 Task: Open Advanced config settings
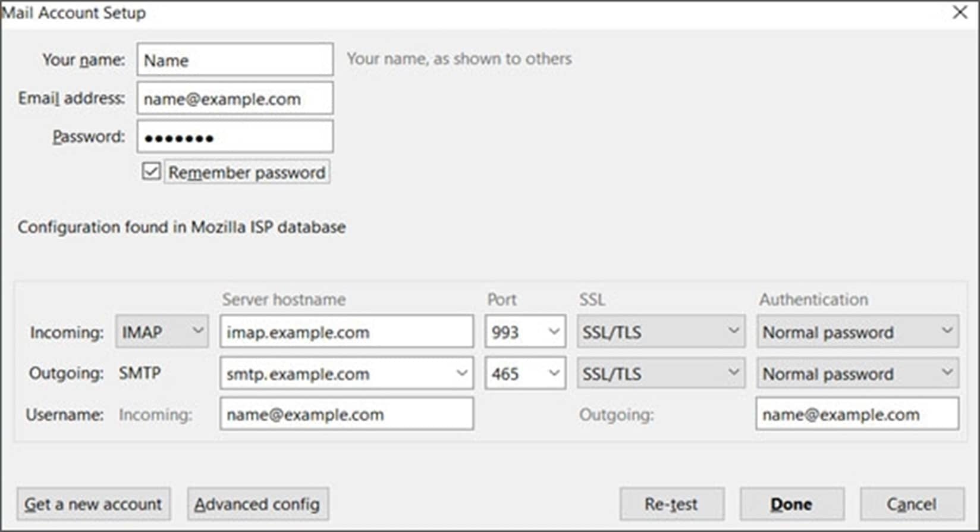click(x=257, y=504)
